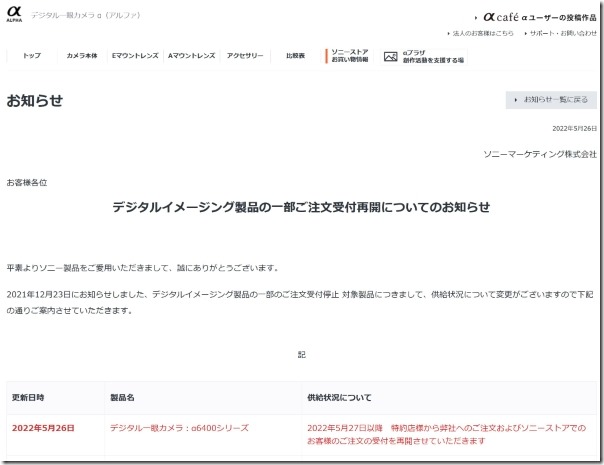The width and height of the screenshot is (604, 465).
Task: Click the 法人のお客様はこちら link
Action: 483,34
